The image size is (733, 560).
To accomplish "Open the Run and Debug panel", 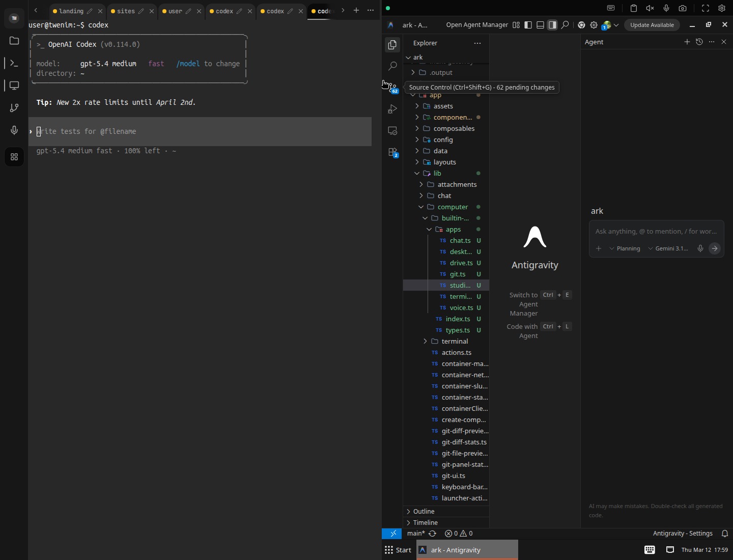I will (x=393, y=109).
